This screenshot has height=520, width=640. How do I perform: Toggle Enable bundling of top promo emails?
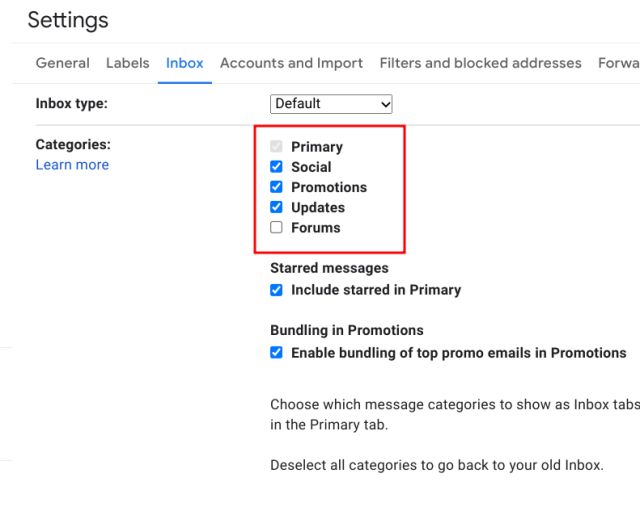277,353
